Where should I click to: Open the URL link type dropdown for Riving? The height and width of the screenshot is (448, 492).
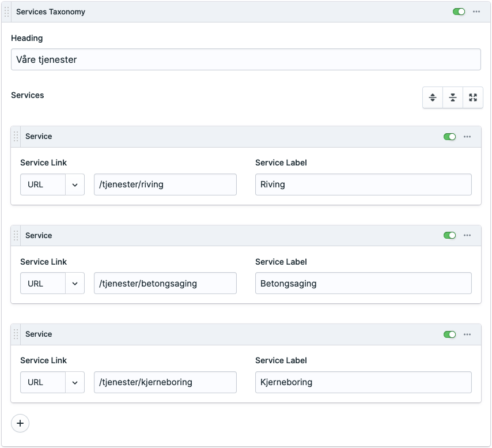tap(75, 185)
